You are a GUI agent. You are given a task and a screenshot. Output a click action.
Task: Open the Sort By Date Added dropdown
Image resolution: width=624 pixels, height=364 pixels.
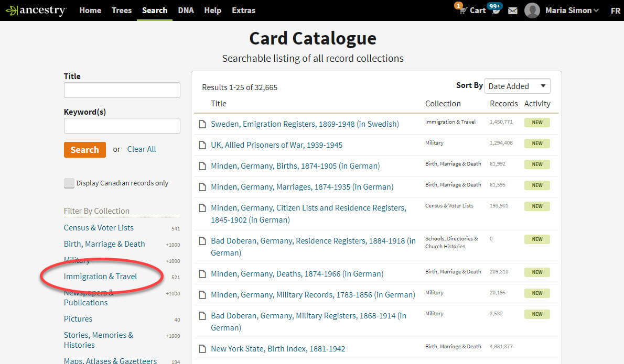pos(518,86)
